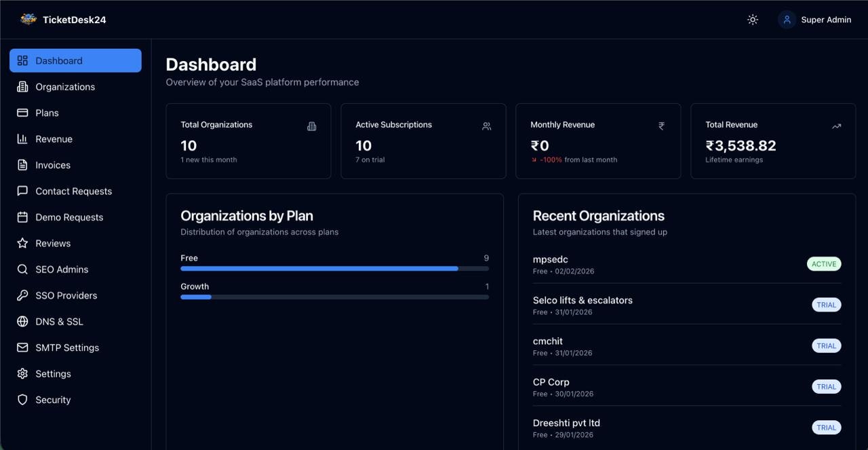Click the '1 new this month' text
Image resolution: width=868 pixels, height=450 pixels.
pyautogui.click(x=209, y=160)
